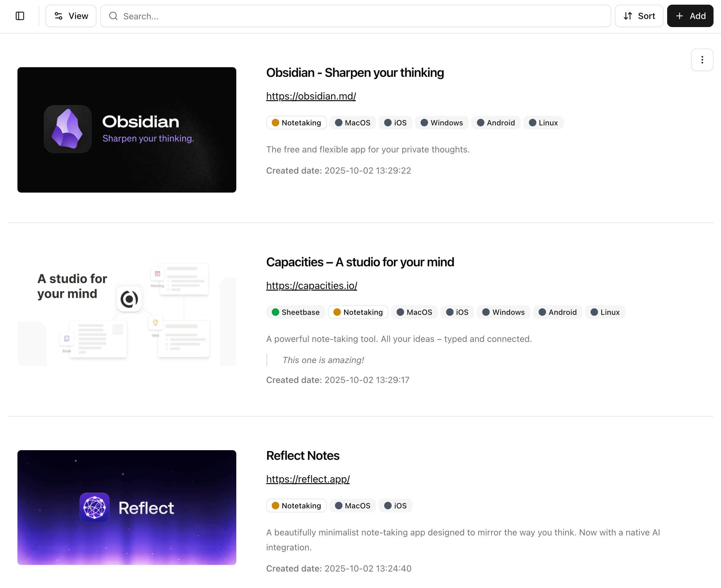Select the Android tag on Capacities
This screenshot has width=721, height=588.
[557, 312]
